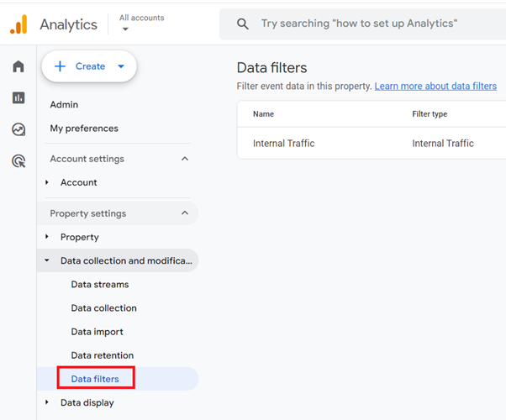
Task: Open Data collection settings
Action: tap(103, 308)
